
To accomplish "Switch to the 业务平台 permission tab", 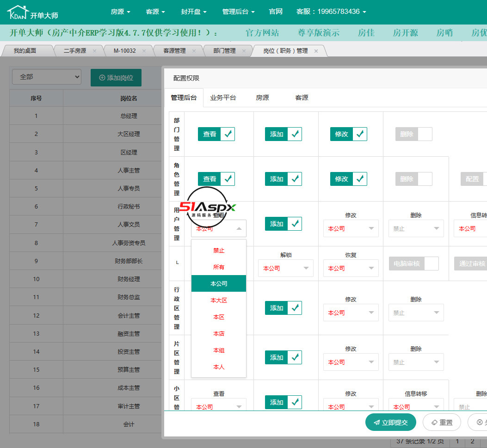I will pos(223,98).
